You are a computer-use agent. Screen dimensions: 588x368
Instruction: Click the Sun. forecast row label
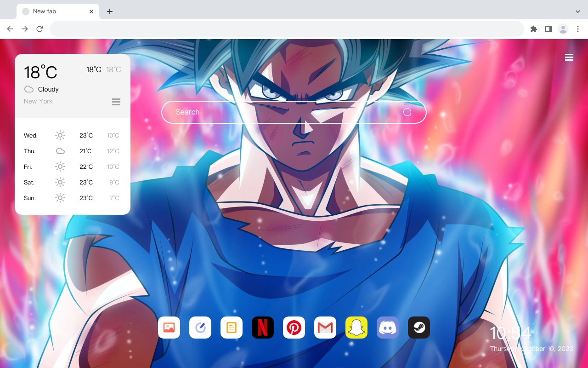pyautogui.click(x=30, y=198)
